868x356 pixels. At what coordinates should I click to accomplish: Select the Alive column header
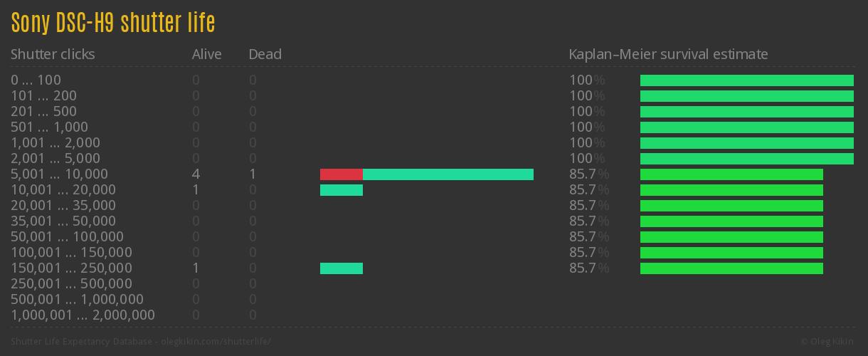206,54
